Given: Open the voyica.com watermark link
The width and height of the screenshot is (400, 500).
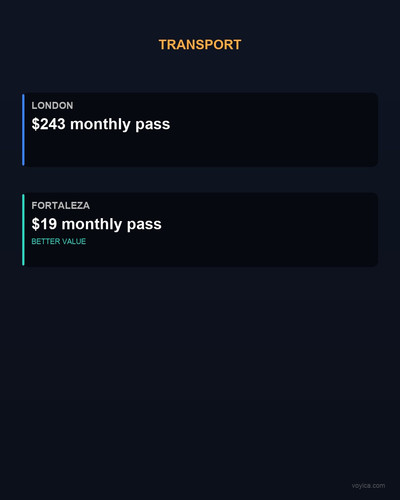Looking at the screenshot, I should pyautogui.click(x=368, y=486).
